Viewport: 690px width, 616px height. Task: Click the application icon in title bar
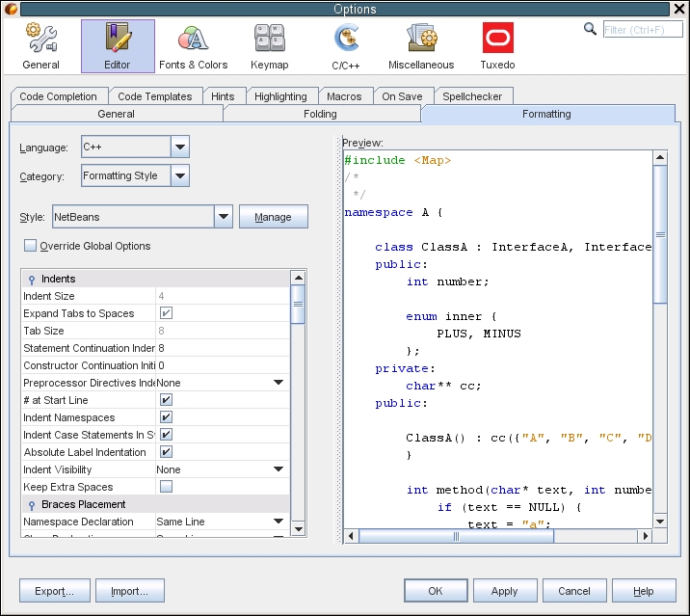click(11, 9)
